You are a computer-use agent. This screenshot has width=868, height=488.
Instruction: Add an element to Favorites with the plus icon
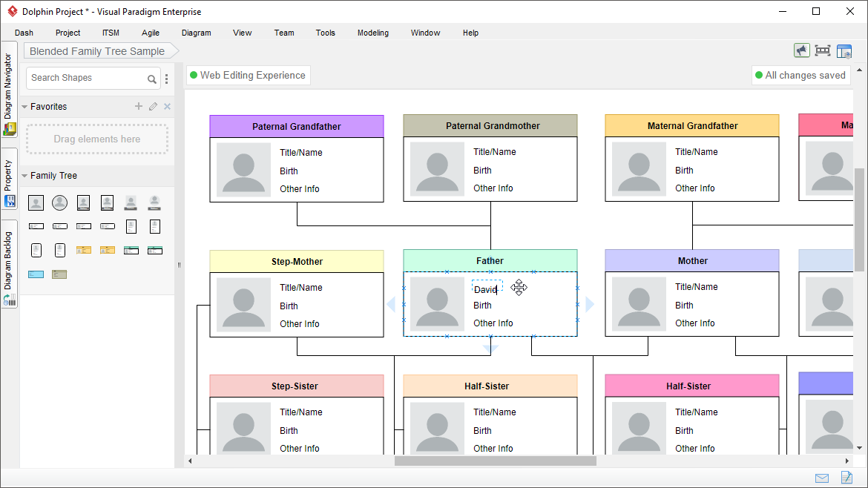coord(138,106)
